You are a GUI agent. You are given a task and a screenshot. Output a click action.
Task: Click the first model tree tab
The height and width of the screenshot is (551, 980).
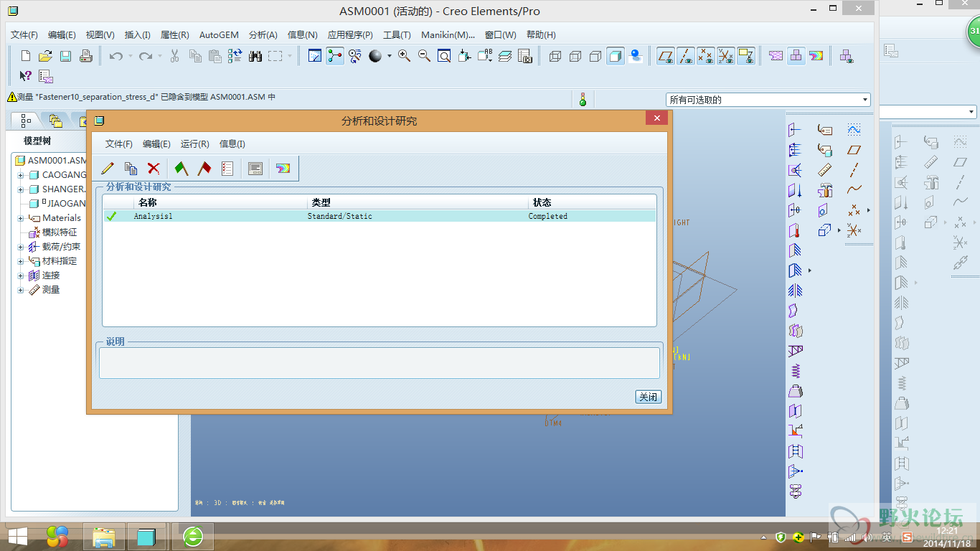coord(27,120)
